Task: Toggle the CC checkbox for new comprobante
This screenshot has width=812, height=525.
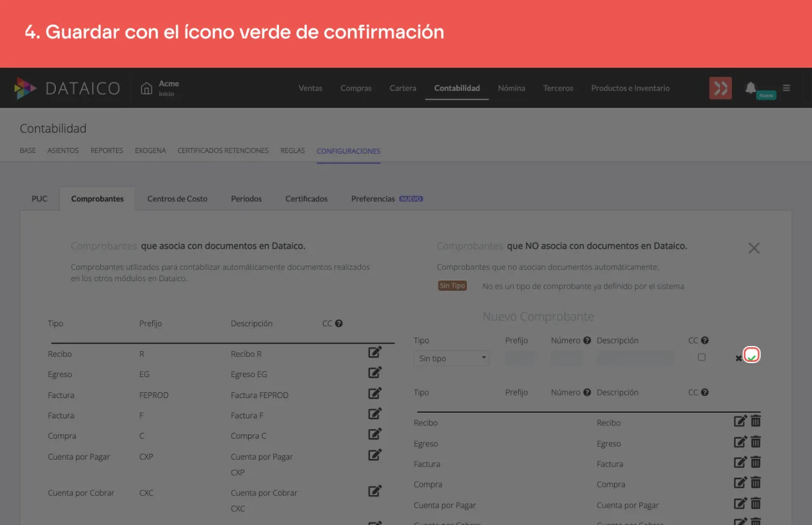Action: click(702, 357)
